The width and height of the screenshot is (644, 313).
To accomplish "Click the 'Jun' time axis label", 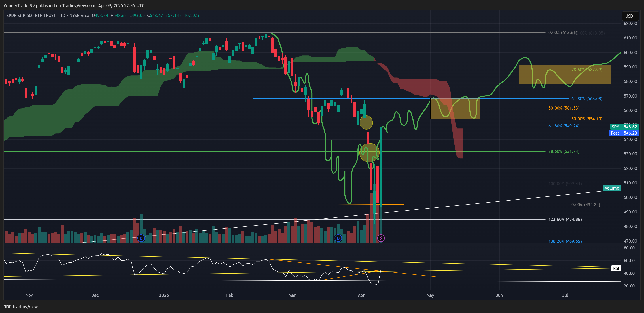I will click(x=499, y=295).
